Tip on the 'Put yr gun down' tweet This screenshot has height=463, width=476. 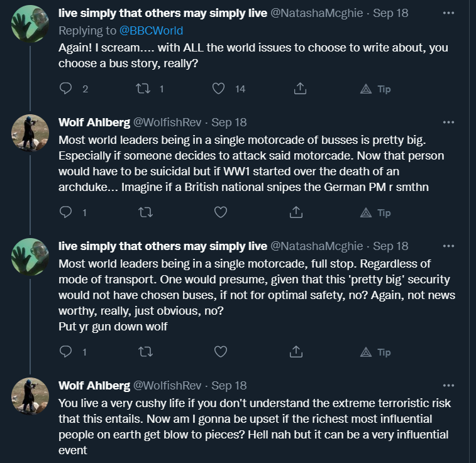375,352
